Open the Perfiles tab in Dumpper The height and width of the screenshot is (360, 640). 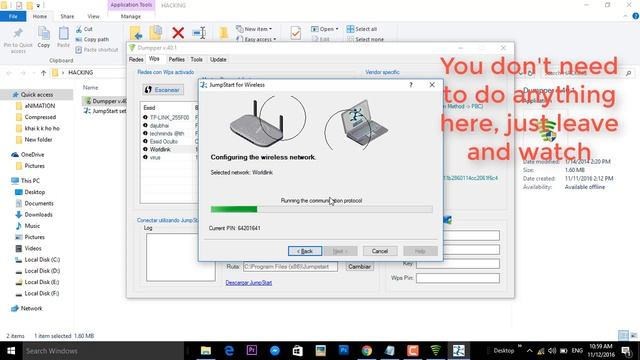click(176, 60)
